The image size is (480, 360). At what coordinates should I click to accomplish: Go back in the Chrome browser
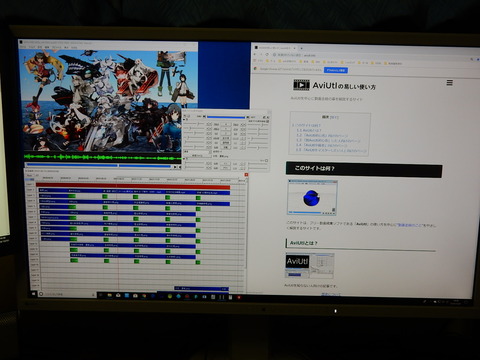click(254, 54)
